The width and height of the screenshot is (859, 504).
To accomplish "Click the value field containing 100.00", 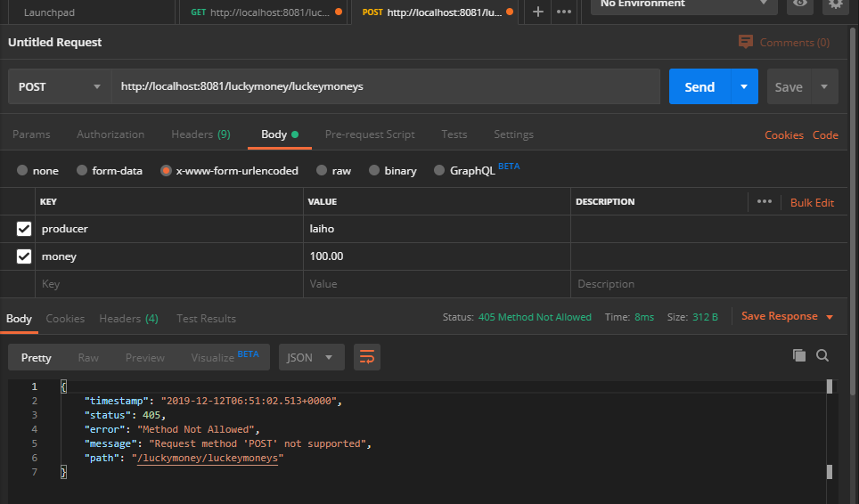I will (437, 256).
